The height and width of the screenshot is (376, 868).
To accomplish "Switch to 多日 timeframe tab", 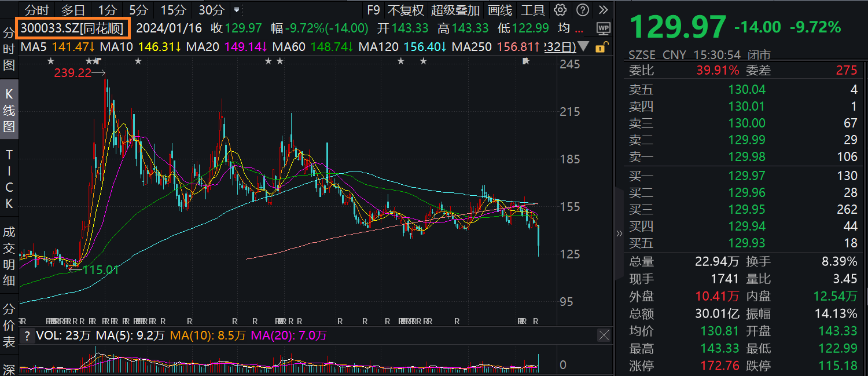I will (x=73, y=10).
